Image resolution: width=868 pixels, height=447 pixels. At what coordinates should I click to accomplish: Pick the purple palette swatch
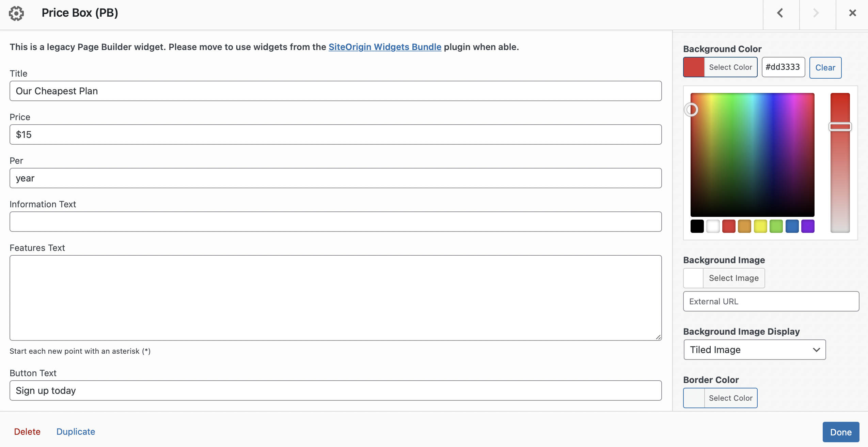click(x=807, y=226)
